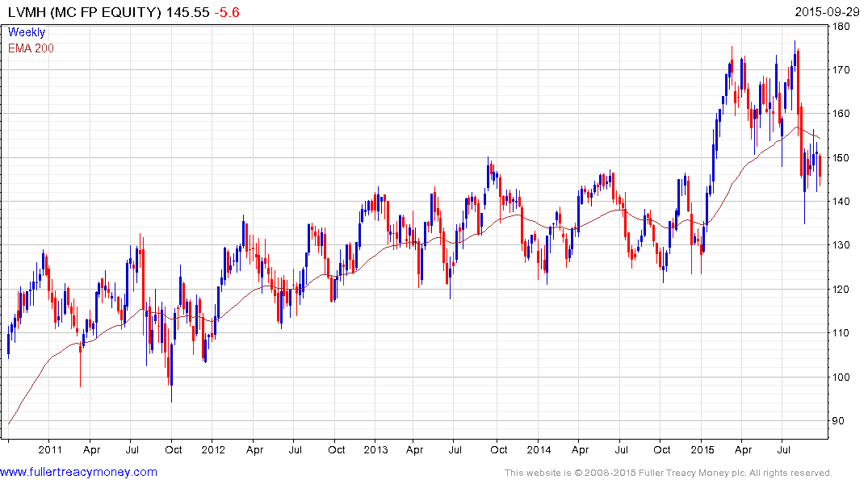The height and width of the screenshot is (484, 868).
Task: Click the 2015 year label on time axis
Action: coord(702,449)
